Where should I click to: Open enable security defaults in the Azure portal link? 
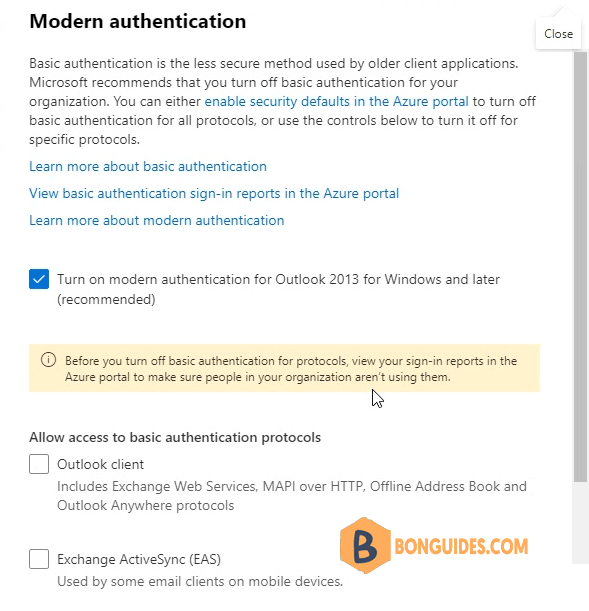pos(337,101)
